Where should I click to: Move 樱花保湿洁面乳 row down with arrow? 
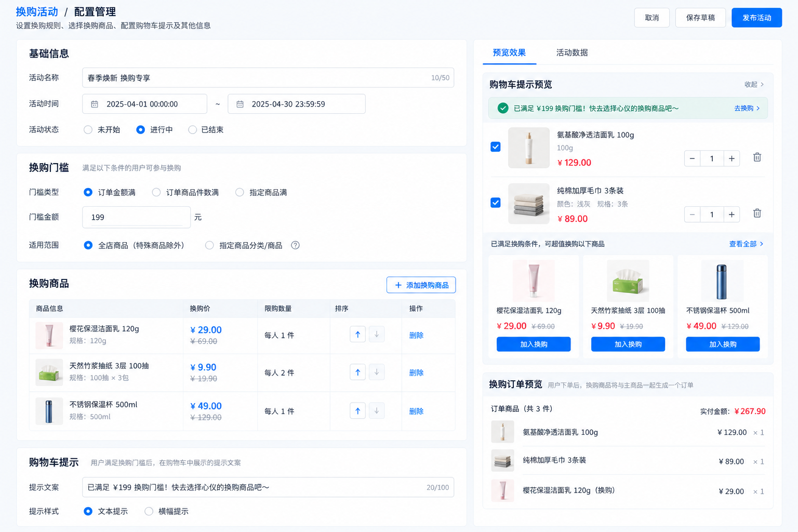377,335
